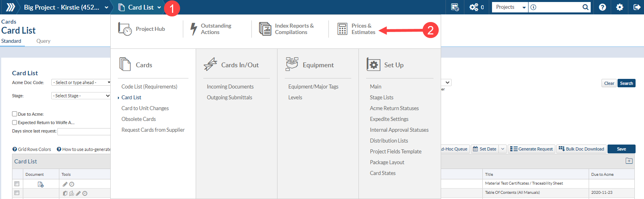Click the Search button
The height and width of the screenshot is (199, 644).
pyautogui.click(x=626, y=83)
